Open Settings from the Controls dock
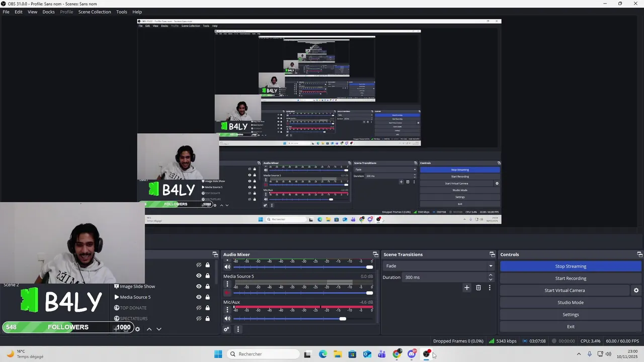 571,315
